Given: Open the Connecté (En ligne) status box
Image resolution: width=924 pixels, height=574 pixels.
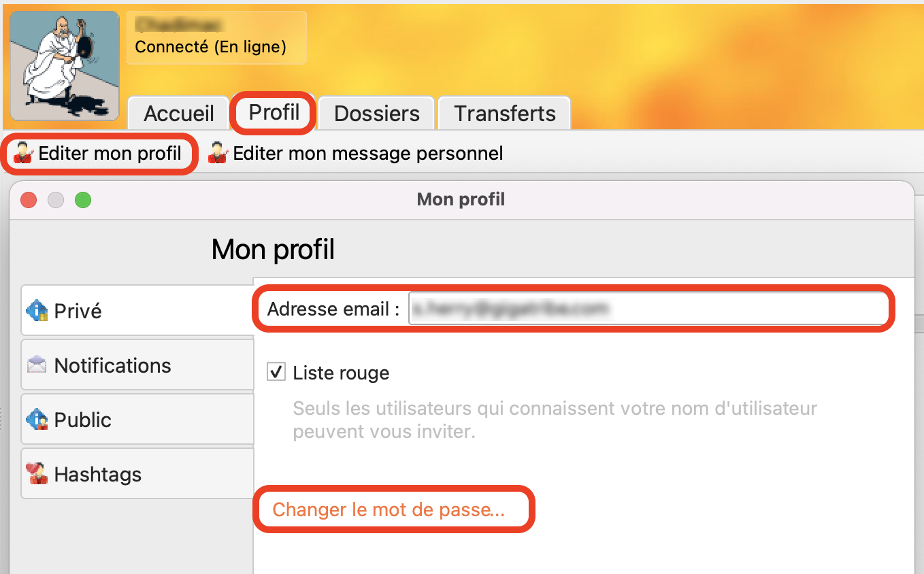Looking at the screenshot, I should (x=216, y=38).
